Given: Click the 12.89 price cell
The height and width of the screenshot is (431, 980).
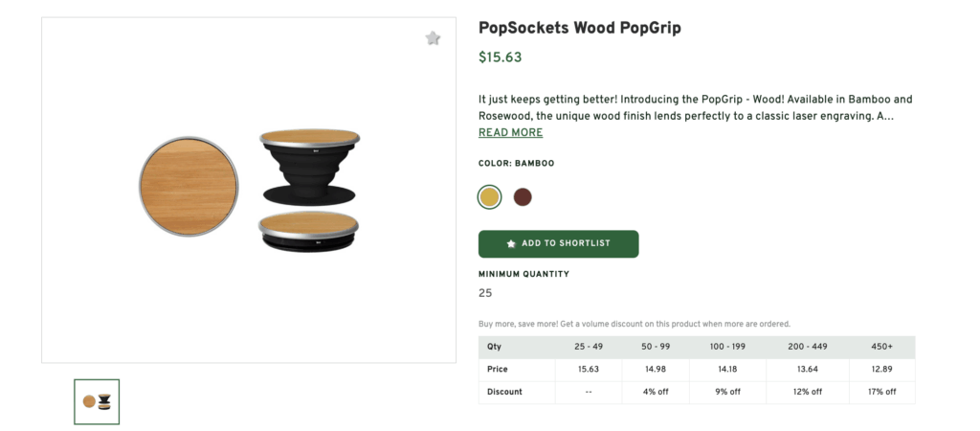Looking at the screenshot, I should tap(881, 369).
